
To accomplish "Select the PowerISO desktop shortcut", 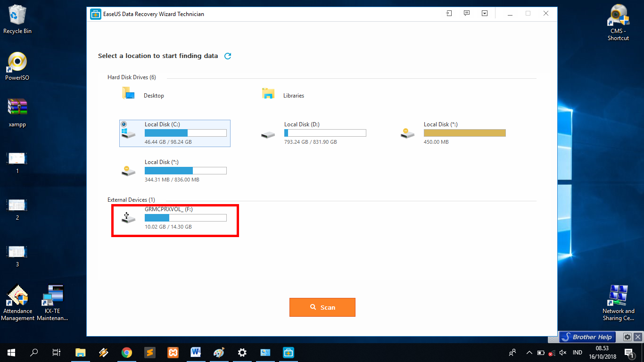I will 17,66.
